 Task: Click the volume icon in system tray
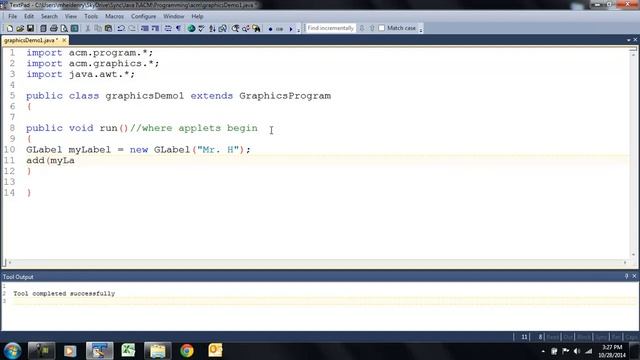[x=576, y=351]
